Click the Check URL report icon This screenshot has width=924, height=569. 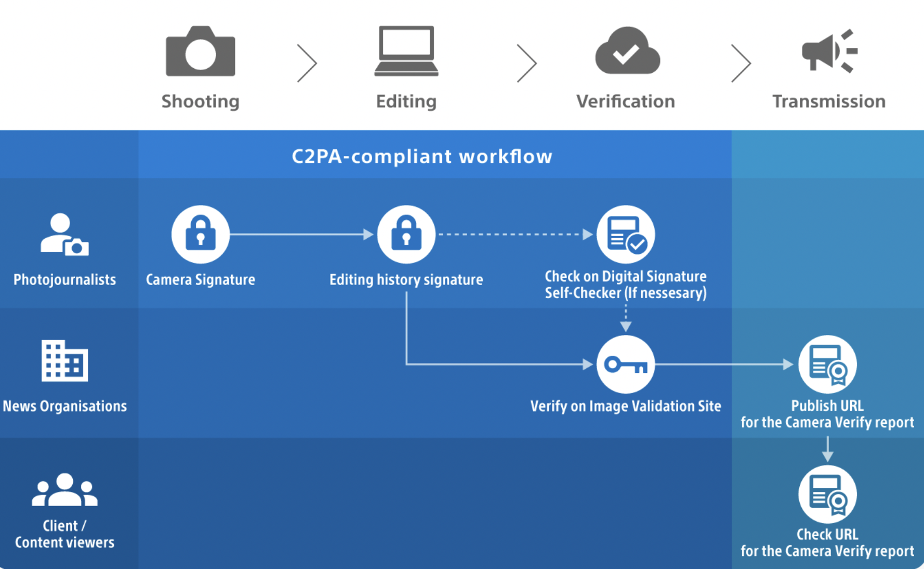(827, 494)
